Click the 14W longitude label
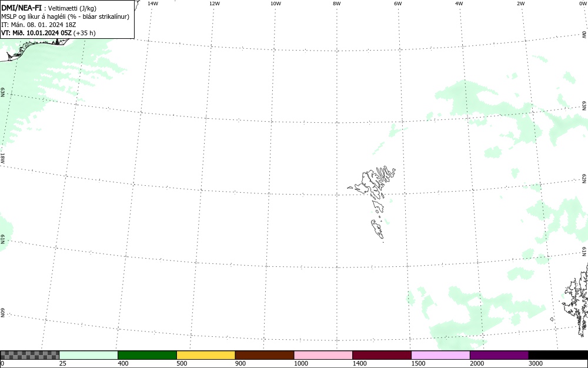The width and height of the screenshot is (588, 368). point(153,4)
